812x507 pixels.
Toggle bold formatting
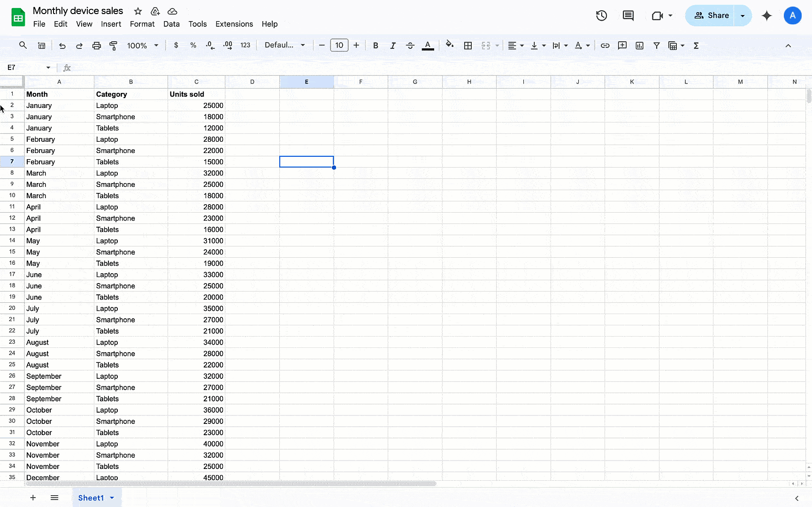pyautogui.click(x=375, y=46)
